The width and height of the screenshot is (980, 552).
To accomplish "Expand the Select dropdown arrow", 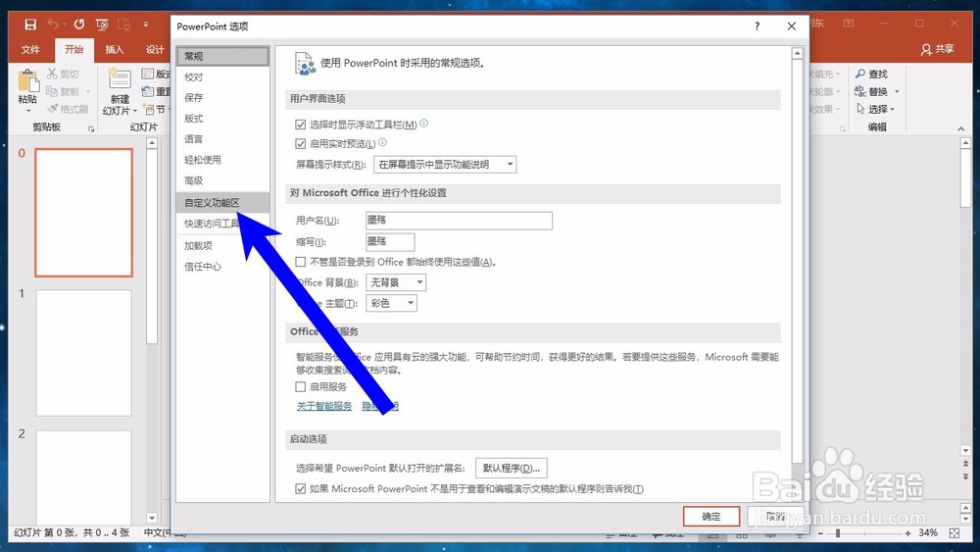I will click(893, 109).
